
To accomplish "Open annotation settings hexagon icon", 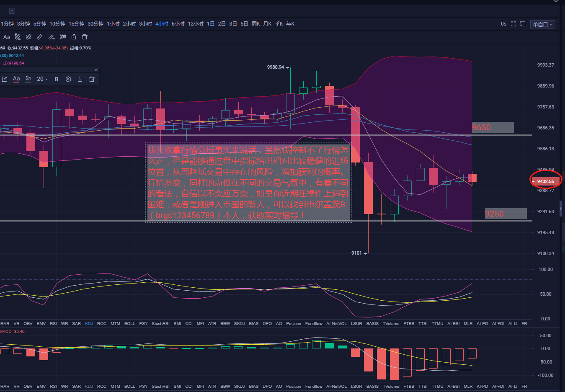I will coord(68,79).
